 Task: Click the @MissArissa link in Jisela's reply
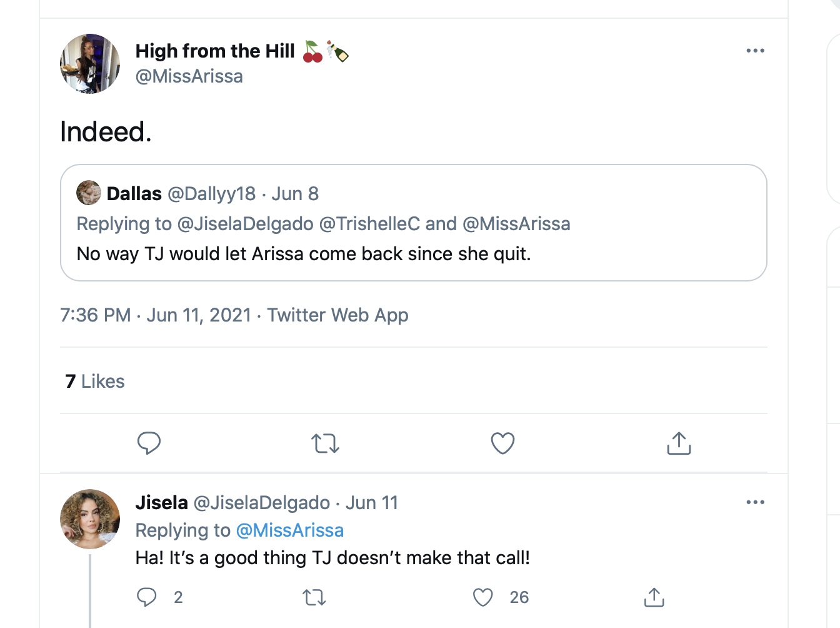click(x=290, y=530)
